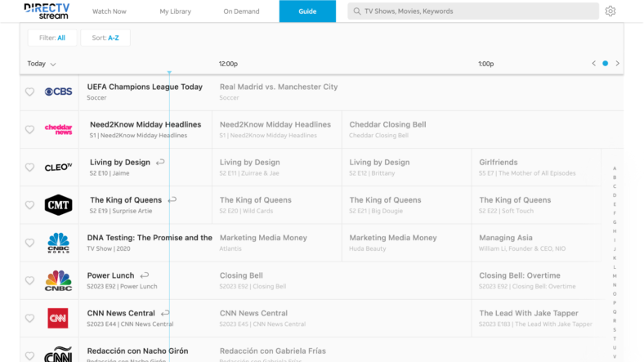Open Managing Asia listing
The image size is (644, 362).
(536, 243)
